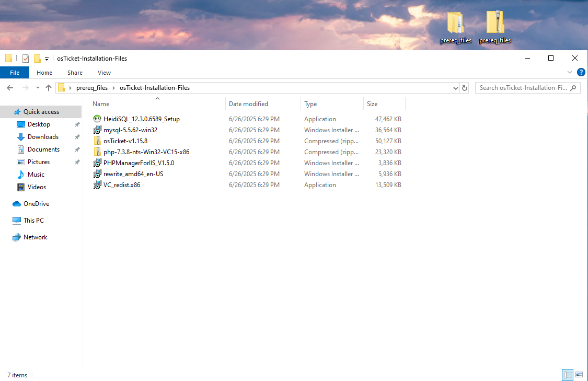The image size is (588, 381).
Task: Sort files by Name column
Action: coord(157,104)
